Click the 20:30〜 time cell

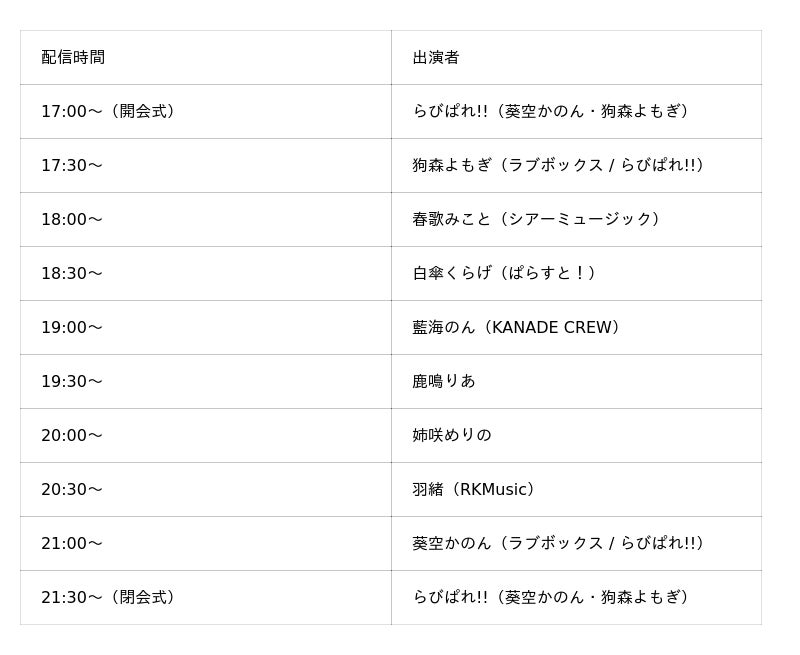pos(72,490)
